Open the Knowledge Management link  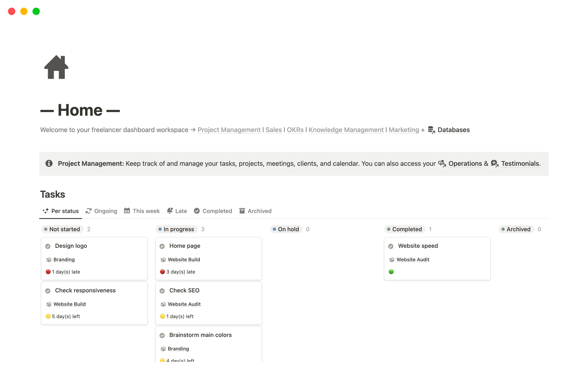click(346, 130)
